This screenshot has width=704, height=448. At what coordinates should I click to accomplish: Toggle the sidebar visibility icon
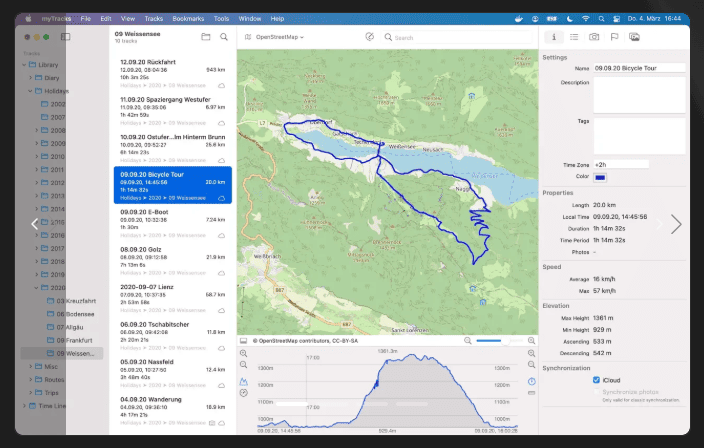pyautogui.click(x=66, y=37)
